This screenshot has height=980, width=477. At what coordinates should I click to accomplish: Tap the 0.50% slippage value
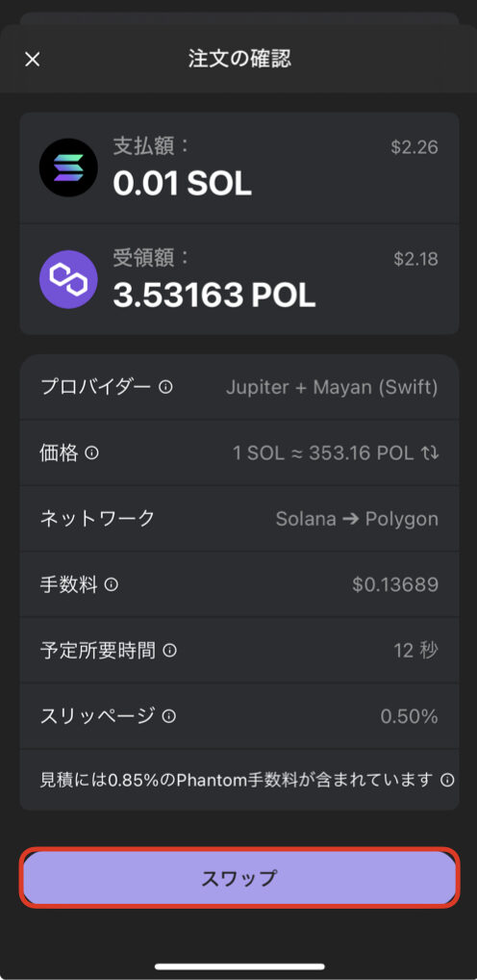pyautogui.click(x=409, y=716)
